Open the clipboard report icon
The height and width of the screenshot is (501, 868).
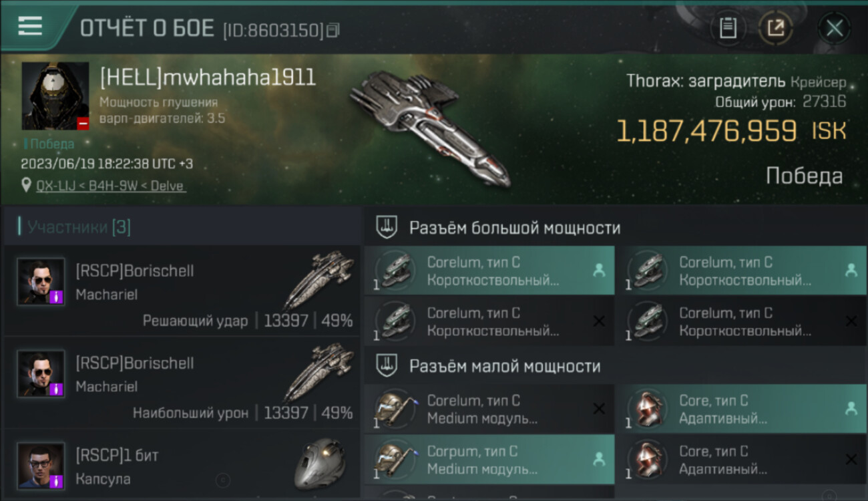(728, 28)
